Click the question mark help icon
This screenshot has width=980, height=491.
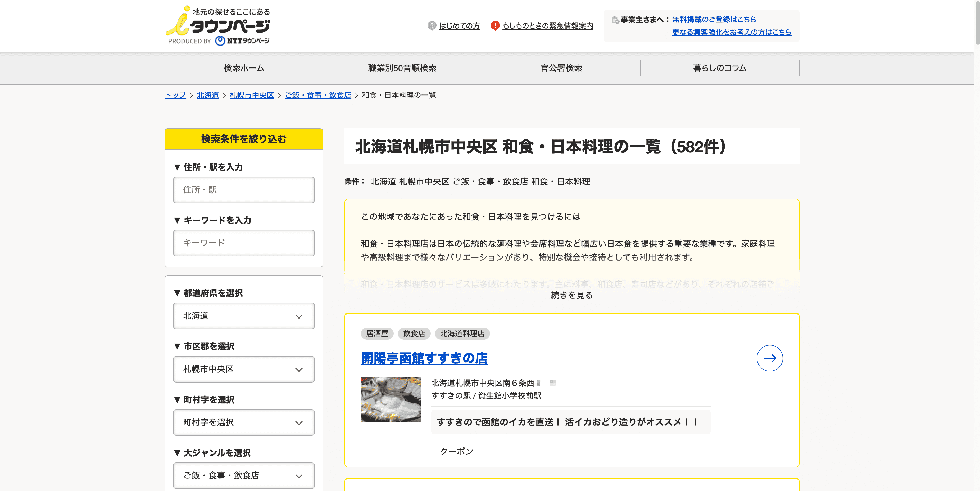(x=432, y=26)
